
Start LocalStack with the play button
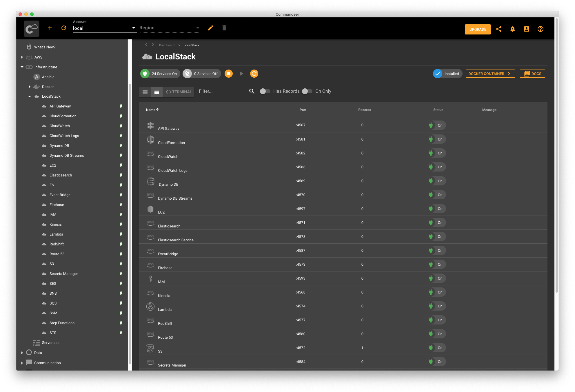241,74
